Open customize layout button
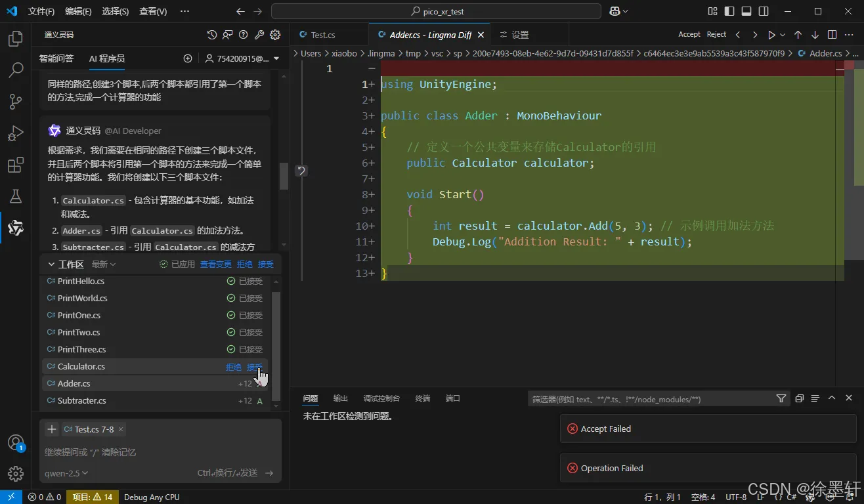 712,11
